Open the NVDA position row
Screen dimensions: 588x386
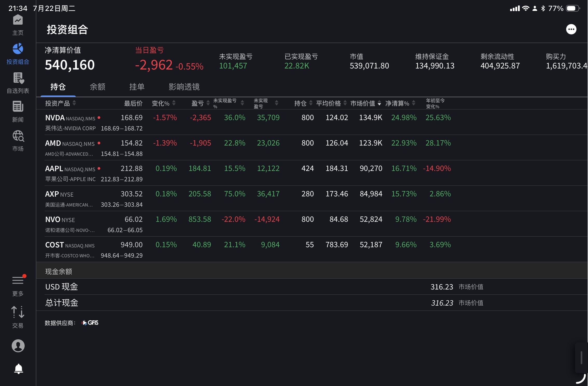click(312, 122)
